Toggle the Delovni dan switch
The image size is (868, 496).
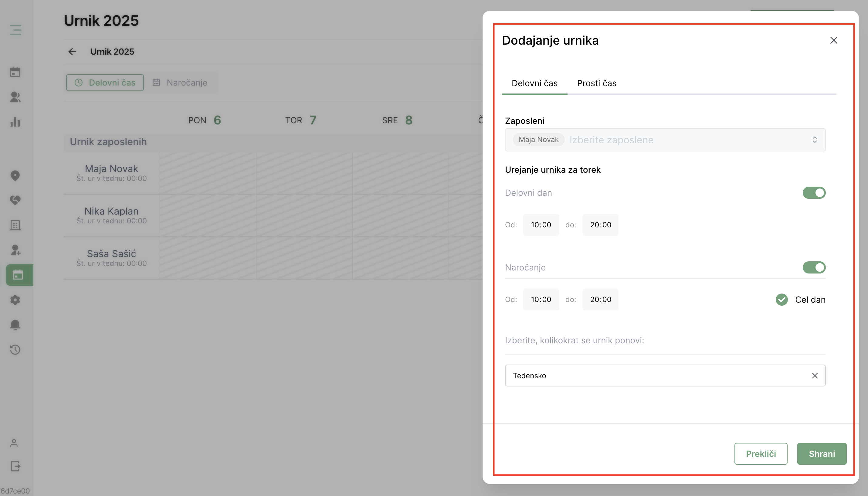tap(814, 193)
